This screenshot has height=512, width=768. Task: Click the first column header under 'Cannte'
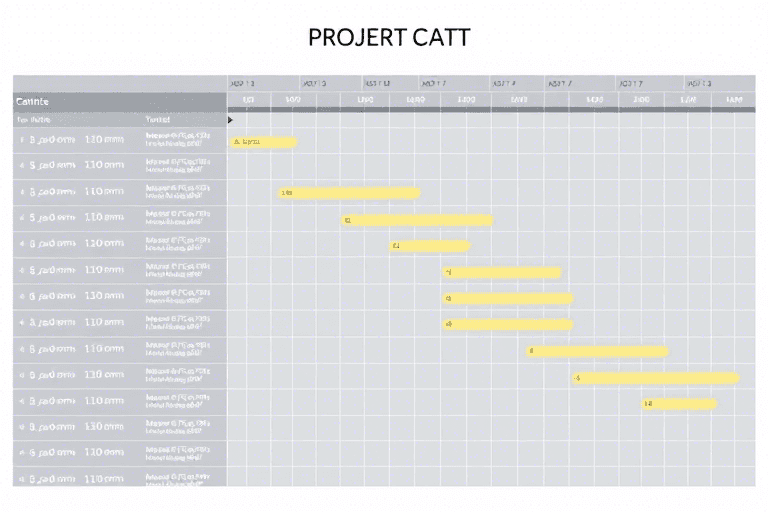tap(34, 120)
